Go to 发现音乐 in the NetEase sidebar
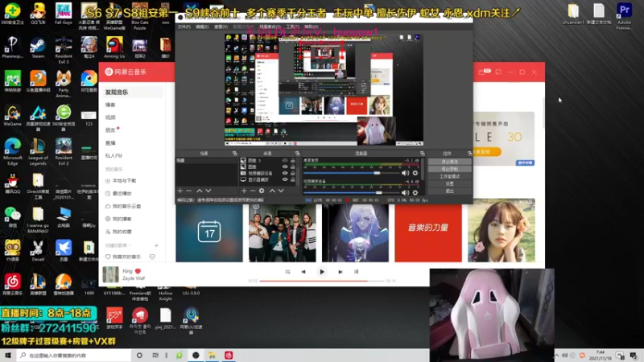This screenshot has width=644, height=362. pos(132,93)
